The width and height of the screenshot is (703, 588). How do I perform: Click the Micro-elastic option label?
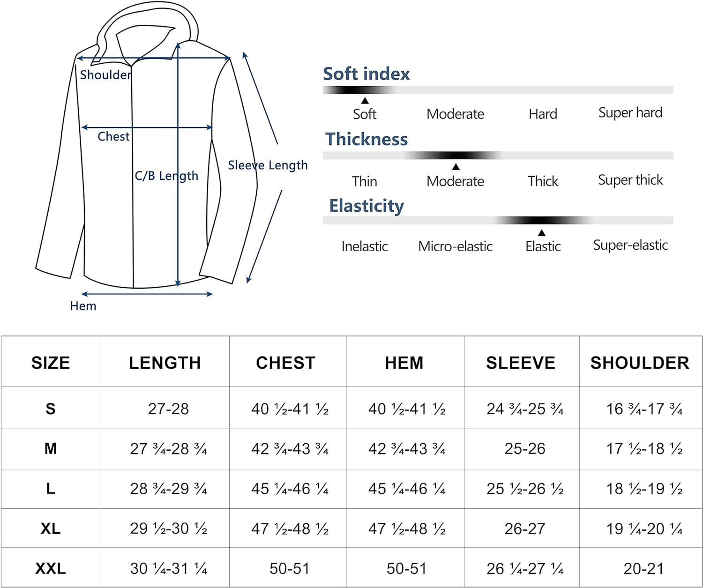pyautogui.click(x=455, y=246)
